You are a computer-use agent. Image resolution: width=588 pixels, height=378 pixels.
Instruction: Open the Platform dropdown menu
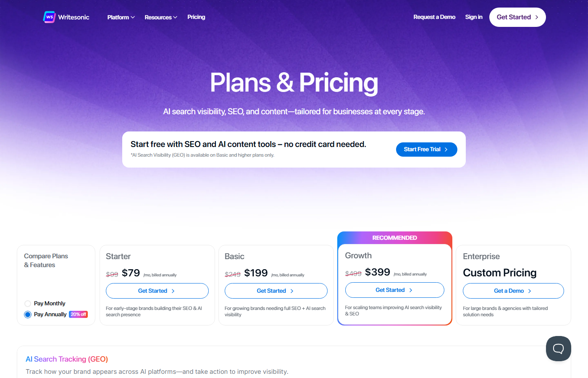[121, 17]
